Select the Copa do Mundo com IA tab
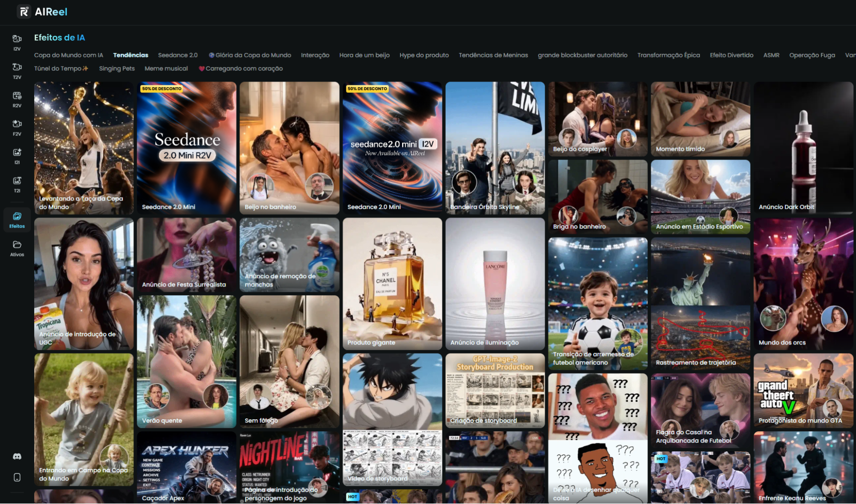The height and width of the screenshot is (504, 856). tap(69, 55)
